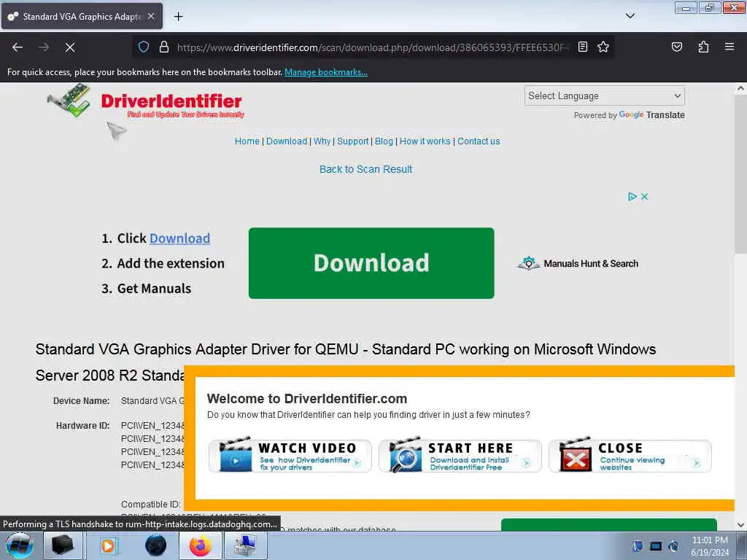
Task: Open AdChoices triangle icon
Action: coord(632,196)
